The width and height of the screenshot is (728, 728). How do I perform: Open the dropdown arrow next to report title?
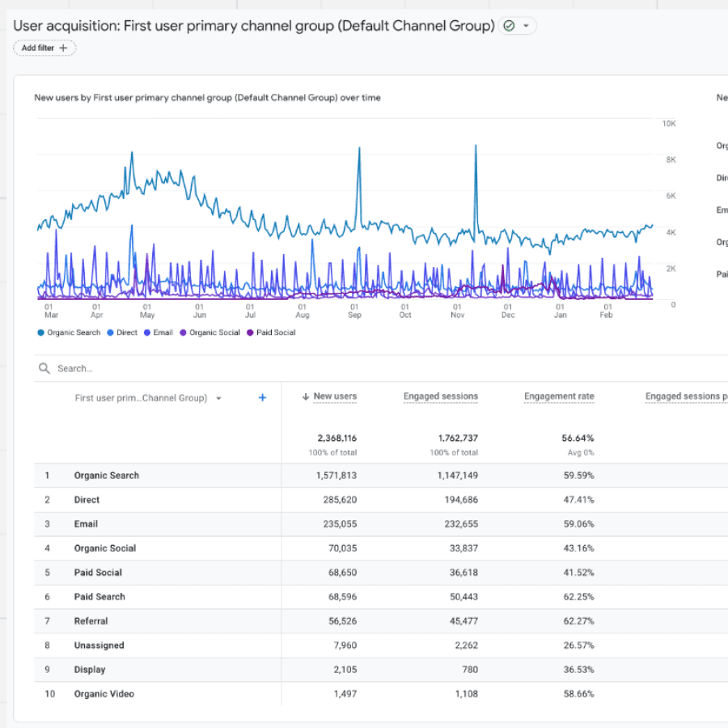coord(527,26)
